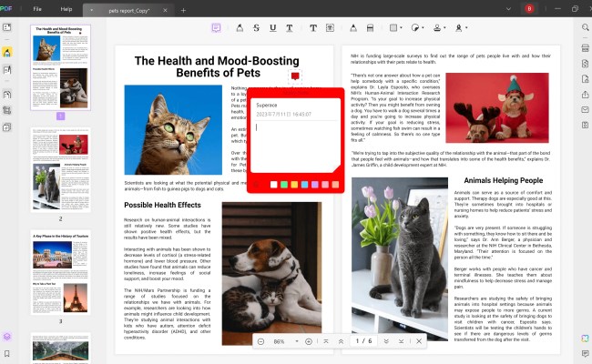Image resolution: width=592 pixels, height=364 pixels.
Task: Open the share document icon
Action: pyautogui.click(x=586, y=95)
